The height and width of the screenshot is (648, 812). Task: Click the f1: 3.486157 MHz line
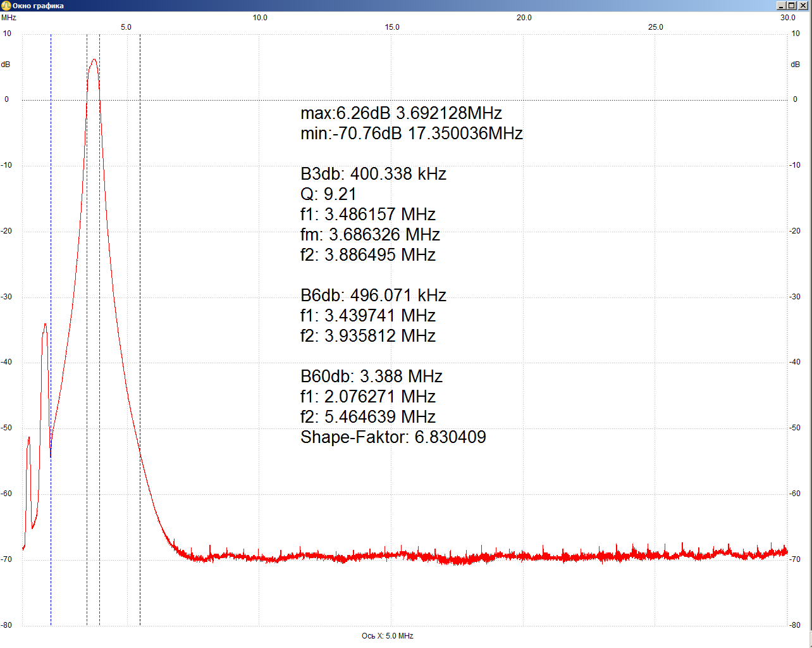point(368,215)
